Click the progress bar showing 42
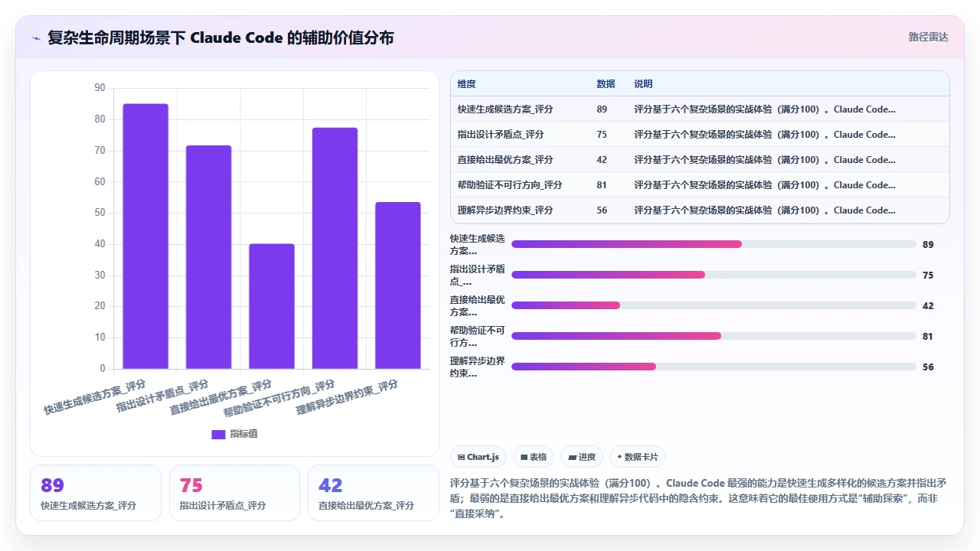The width and height of the screenshot is (980, 551). [x=714, y=305]
